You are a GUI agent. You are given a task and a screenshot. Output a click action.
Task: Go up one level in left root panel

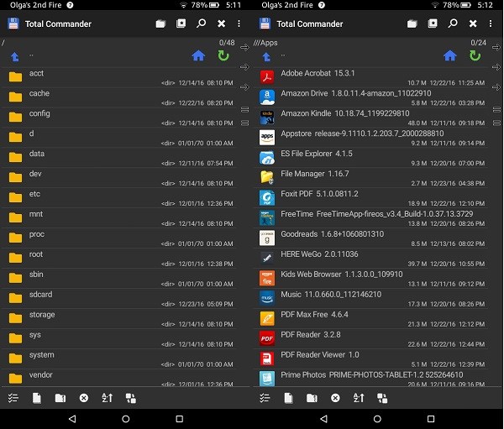[15, 57]
